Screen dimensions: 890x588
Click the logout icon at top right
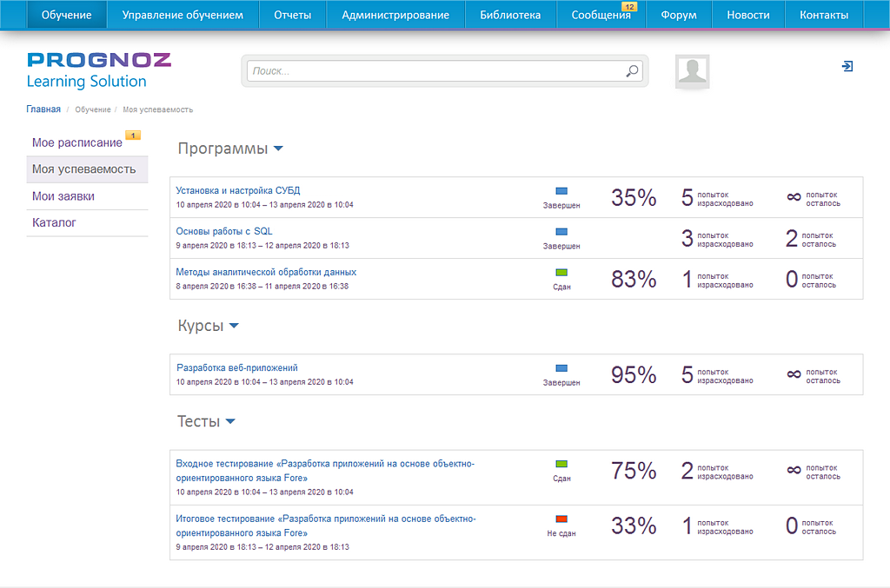(847, 66)
